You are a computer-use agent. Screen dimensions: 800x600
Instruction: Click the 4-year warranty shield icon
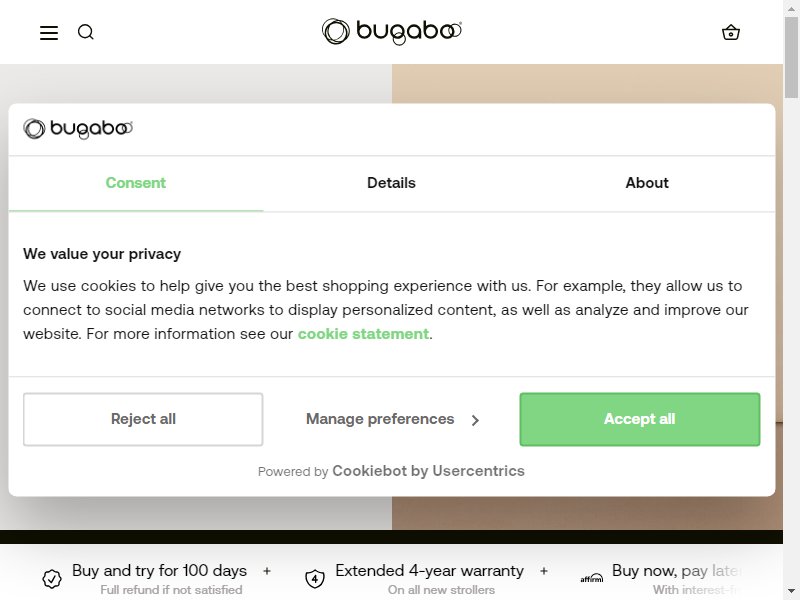click(x=315, y=579)
